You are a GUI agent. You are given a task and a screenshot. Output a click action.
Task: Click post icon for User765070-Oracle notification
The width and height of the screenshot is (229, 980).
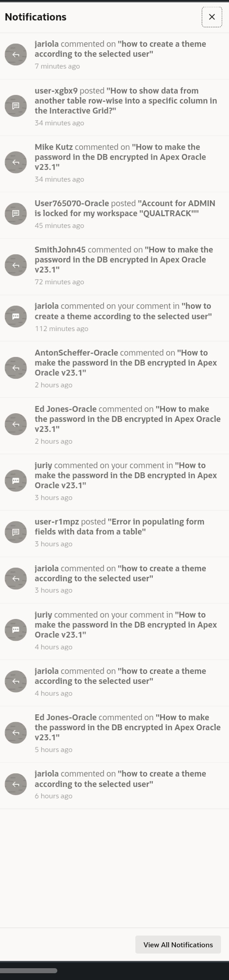tap(16, 213)
